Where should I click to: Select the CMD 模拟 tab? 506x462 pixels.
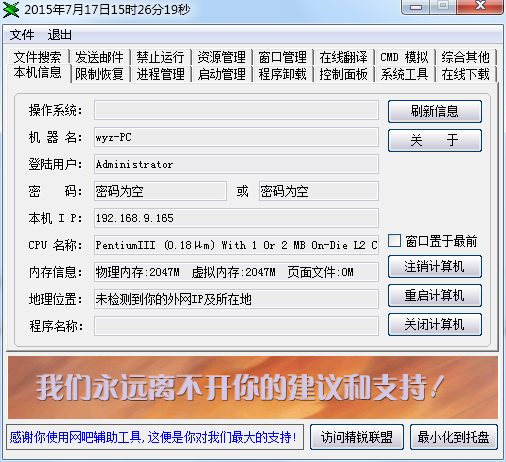click(404, 57)
